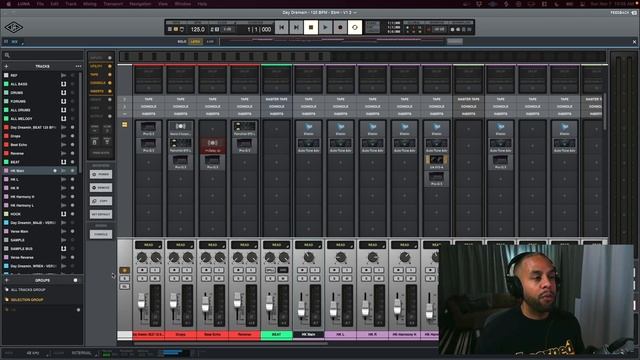Image resolution: width=640 pixels, height=360 pixels.
Task: Toggle the TAPE row visibility dot
Action: [109, 75]
